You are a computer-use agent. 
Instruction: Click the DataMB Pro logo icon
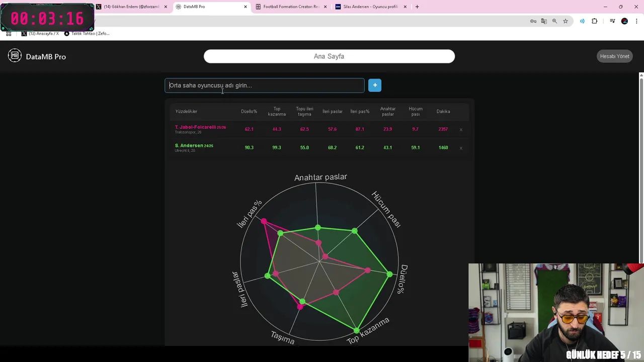[15, 56]
